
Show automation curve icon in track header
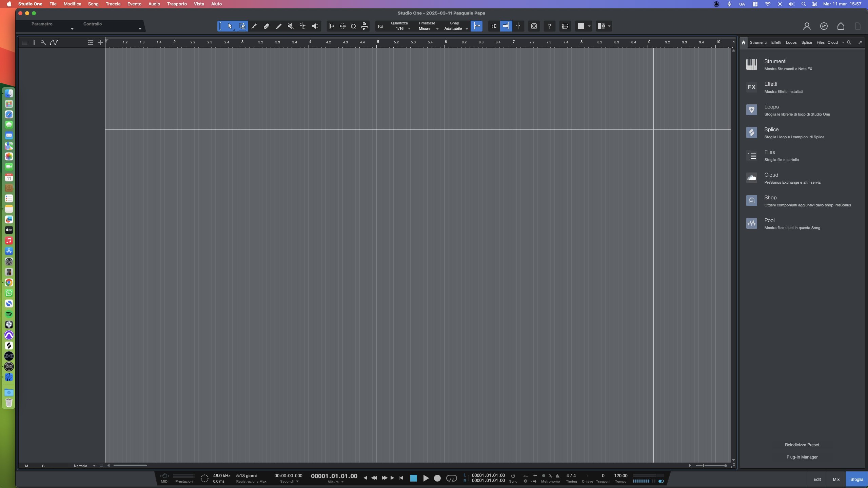click(54, 42)
